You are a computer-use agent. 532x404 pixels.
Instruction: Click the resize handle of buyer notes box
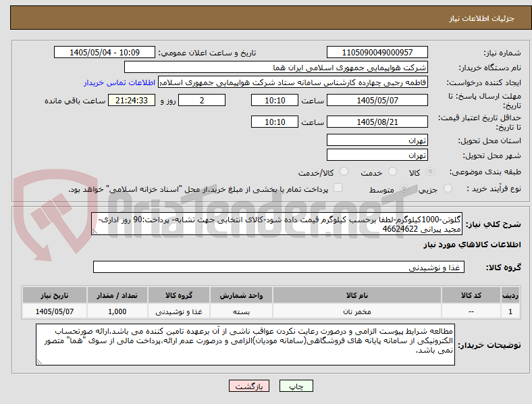click(x=39, y=362)
